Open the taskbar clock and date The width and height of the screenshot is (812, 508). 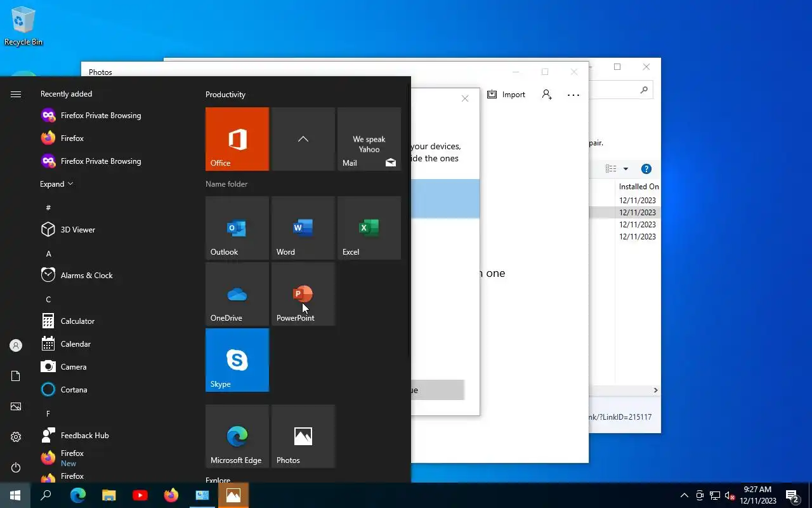757,495
